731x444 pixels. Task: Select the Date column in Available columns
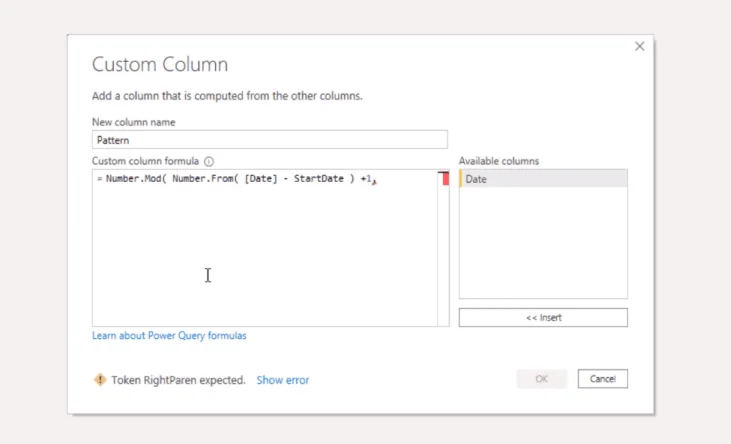pos(543,179)
